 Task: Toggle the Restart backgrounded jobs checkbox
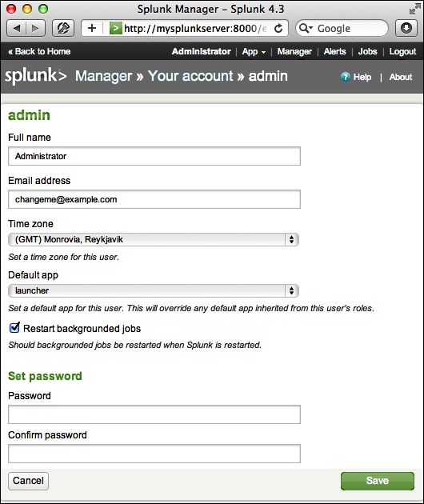pyautogui.click(x=14, y=327)
